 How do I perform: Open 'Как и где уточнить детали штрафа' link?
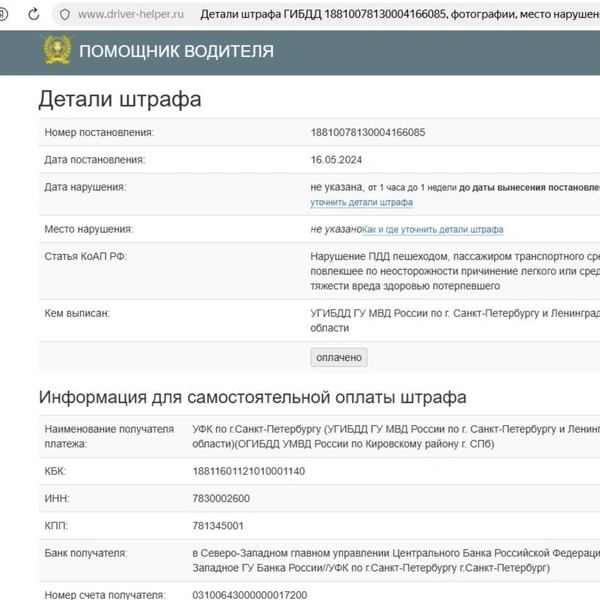pyautogui.click(x=432, y=230)
